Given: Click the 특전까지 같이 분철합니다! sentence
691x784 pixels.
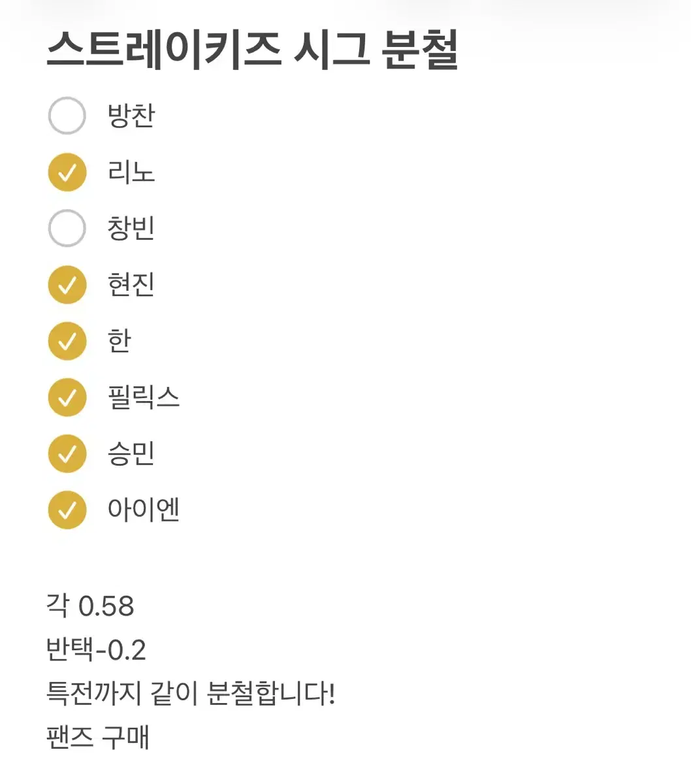Looking at the screenshot, I should tap(190, 693).
